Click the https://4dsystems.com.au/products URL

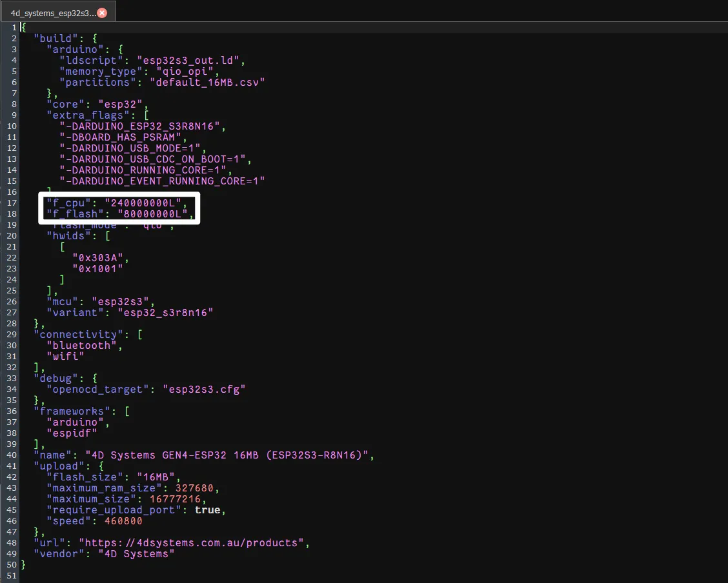click(x=191, y=542)
